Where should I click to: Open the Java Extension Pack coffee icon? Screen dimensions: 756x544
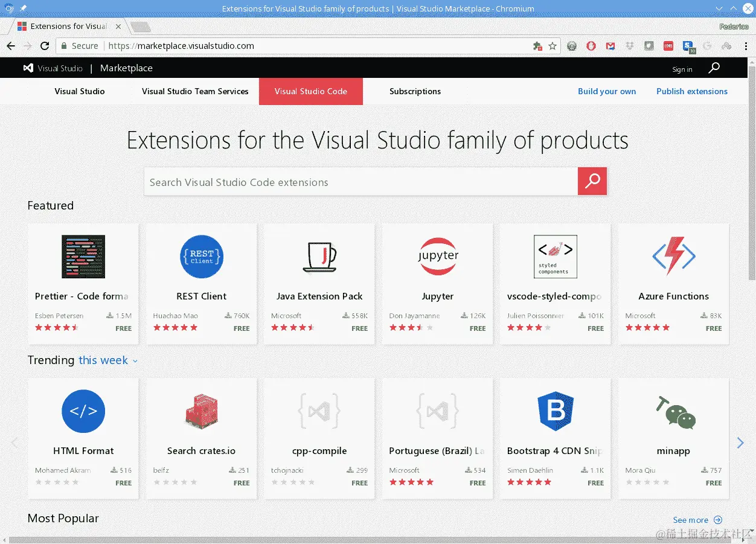click(x=319, y=257)
